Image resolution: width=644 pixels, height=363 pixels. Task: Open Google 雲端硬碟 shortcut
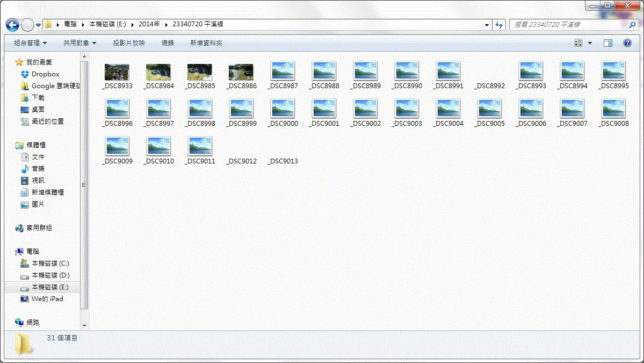[50, 86]
